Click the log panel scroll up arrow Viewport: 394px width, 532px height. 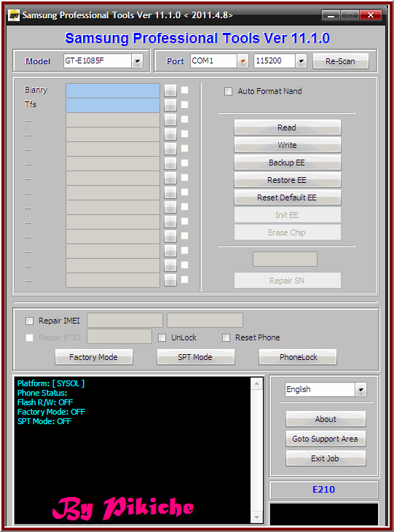tap(256, 384)
